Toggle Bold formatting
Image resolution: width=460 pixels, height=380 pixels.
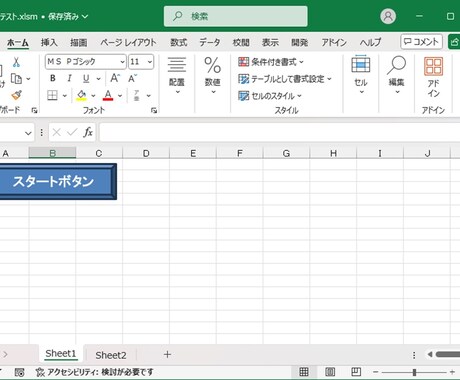(x=53, y=78)
